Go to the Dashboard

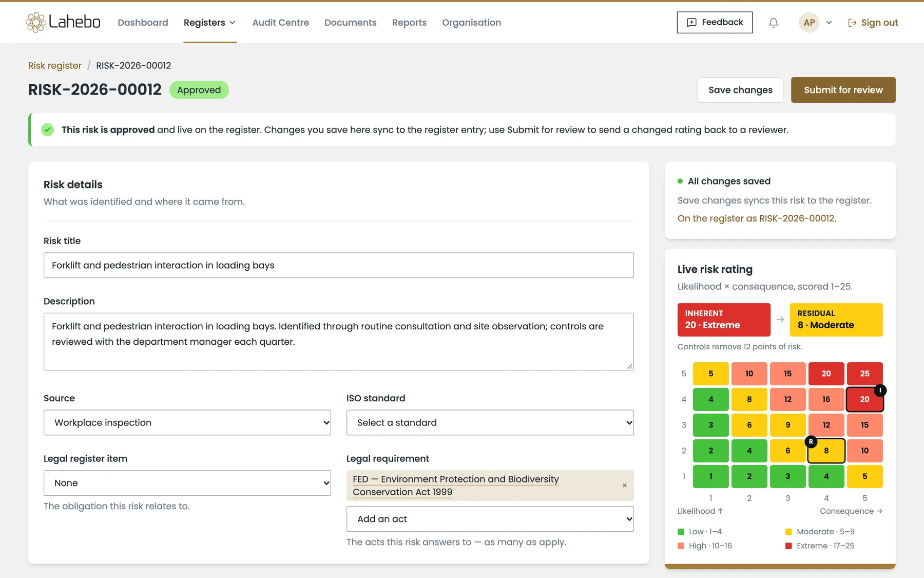click(x=143, y=23)
